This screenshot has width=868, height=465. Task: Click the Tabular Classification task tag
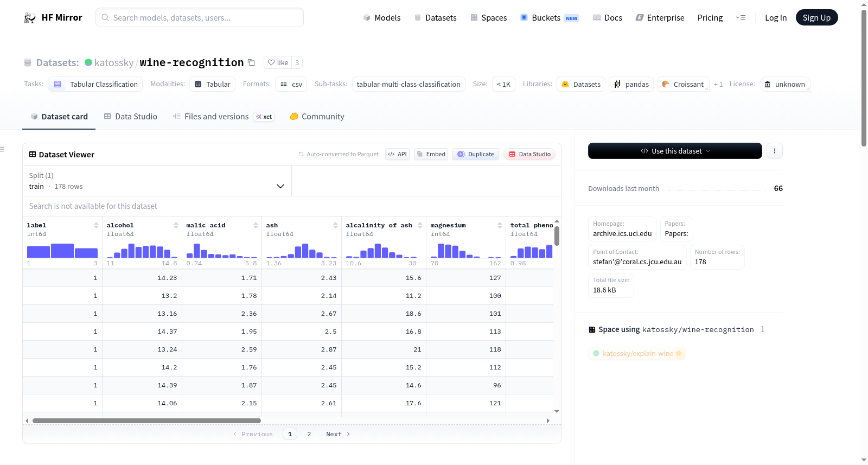pos(95,84)
